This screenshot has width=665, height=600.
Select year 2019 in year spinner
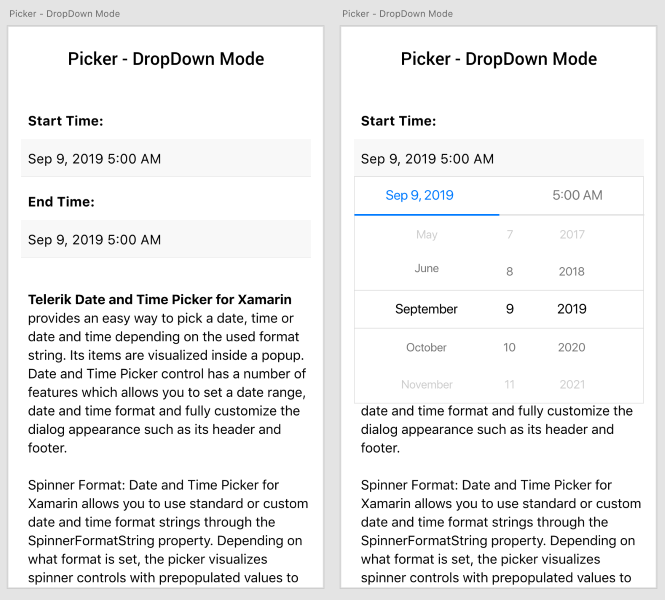click(x=572, y=309)
